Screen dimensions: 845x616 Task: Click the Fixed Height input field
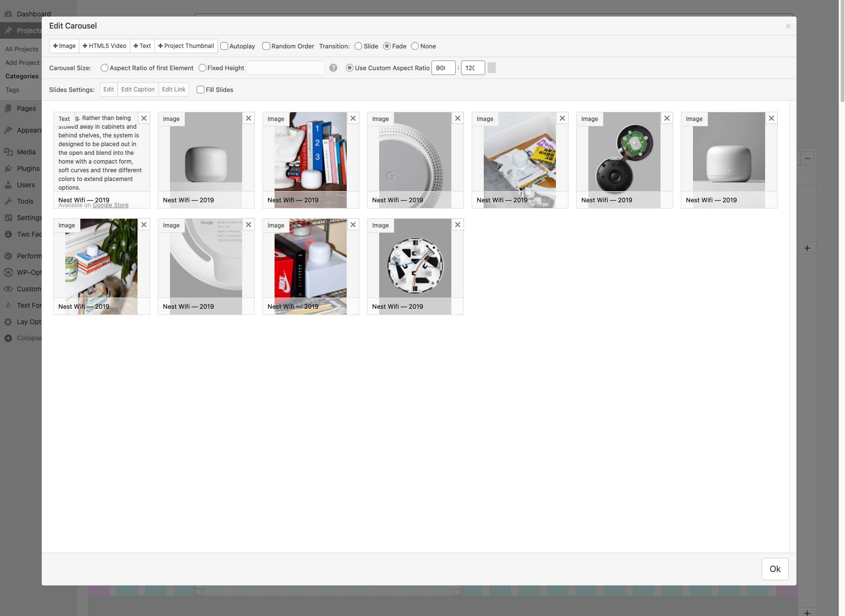286,68
